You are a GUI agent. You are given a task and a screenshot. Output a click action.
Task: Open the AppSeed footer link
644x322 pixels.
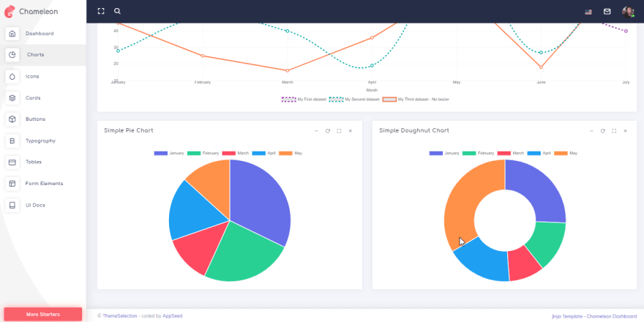(x=173, y=316)
